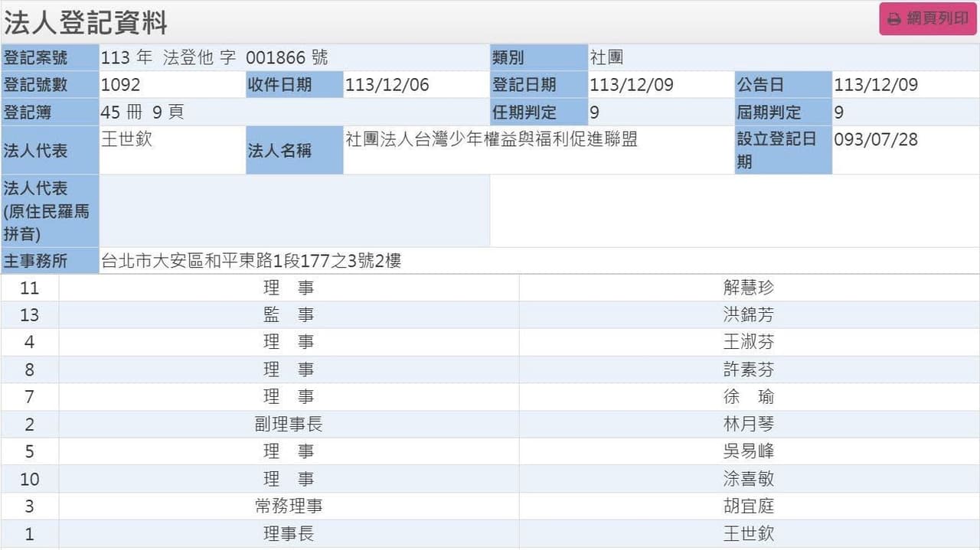Select the 法人登記資料 page heading
The width and height of the screenshot is (980, 550).
(85, 22)
